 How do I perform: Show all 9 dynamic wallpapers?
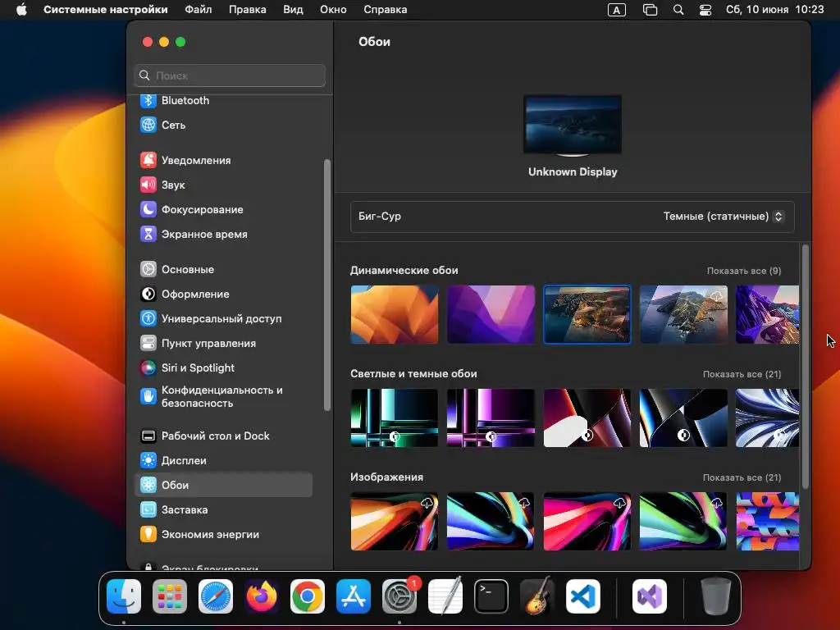point(743,271)
